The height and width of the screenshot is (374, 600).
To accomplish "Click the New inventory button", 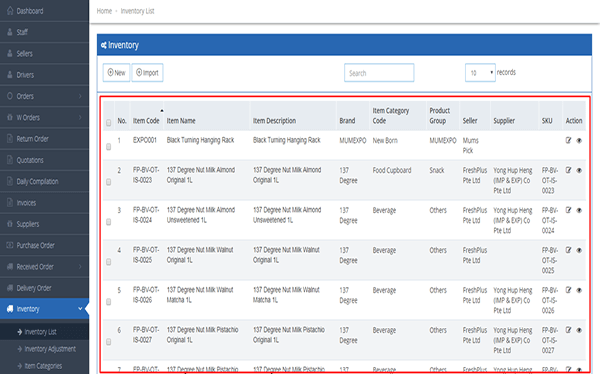I will (x=116, y=73).
